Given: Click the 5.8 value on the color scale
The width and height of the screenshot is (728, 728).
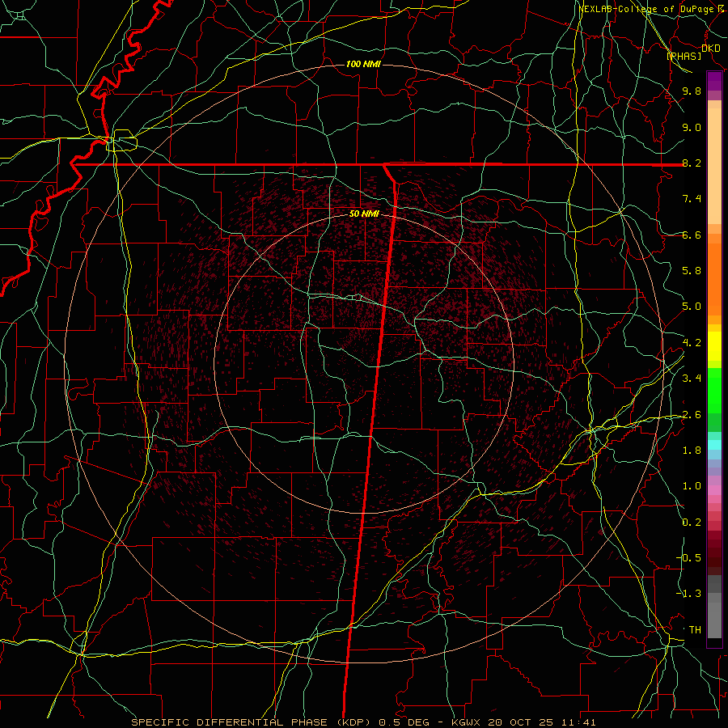Looking at the screenshot, I should point(692,271).
